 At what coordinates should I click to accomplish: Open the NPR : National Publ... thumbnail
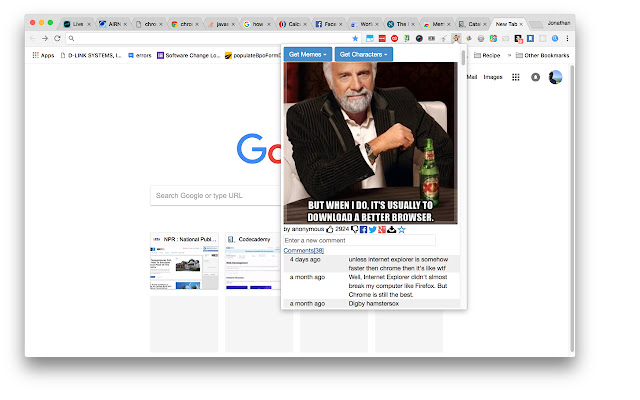pos(184,261)
